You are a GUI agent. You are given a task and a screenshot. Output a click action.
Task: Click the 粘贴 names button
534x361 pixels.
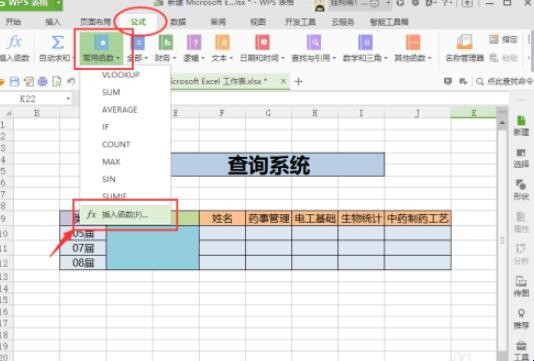click(503, 58)
